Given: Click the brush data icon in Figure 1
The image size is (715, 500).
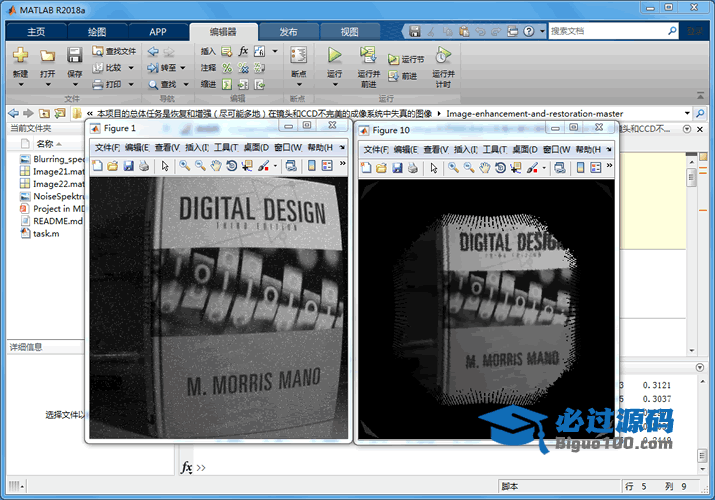Looking at the screenshot, I should (264, 166).
